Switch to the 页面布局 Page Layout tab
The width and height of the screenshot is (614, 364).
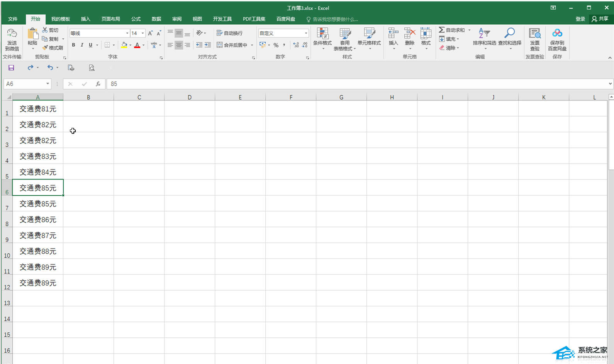111,19
